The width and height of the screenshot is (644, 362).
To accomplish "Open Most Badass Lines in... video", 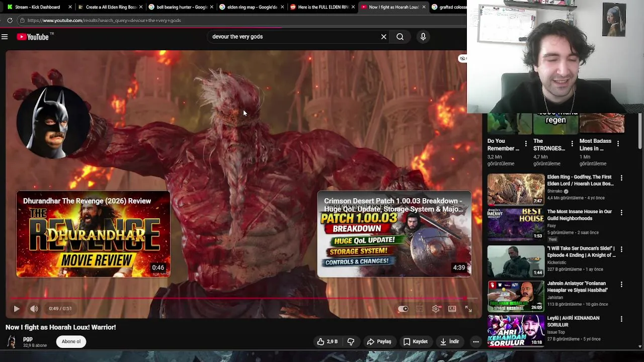I will pyautogui.click(x=595, y=145).
